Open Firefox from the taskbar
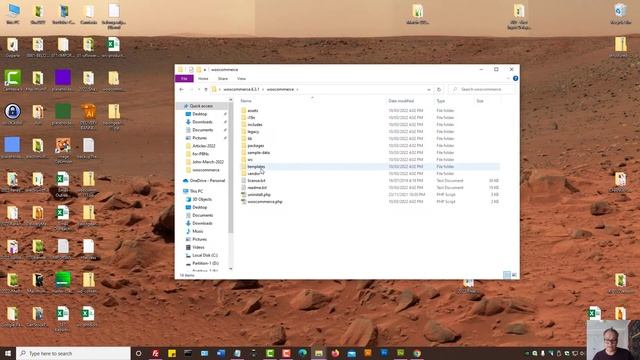640x360 pixels. pos(335,353)
